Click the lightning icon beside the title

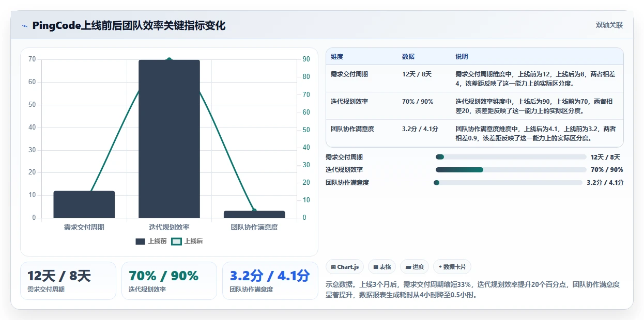tap(25, 26)
